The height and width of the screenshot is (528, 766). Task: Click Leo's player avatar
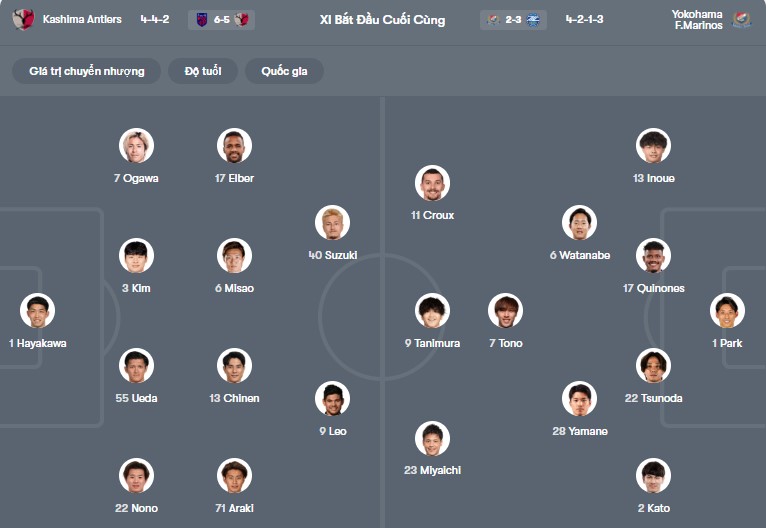(x=332, y=399)
